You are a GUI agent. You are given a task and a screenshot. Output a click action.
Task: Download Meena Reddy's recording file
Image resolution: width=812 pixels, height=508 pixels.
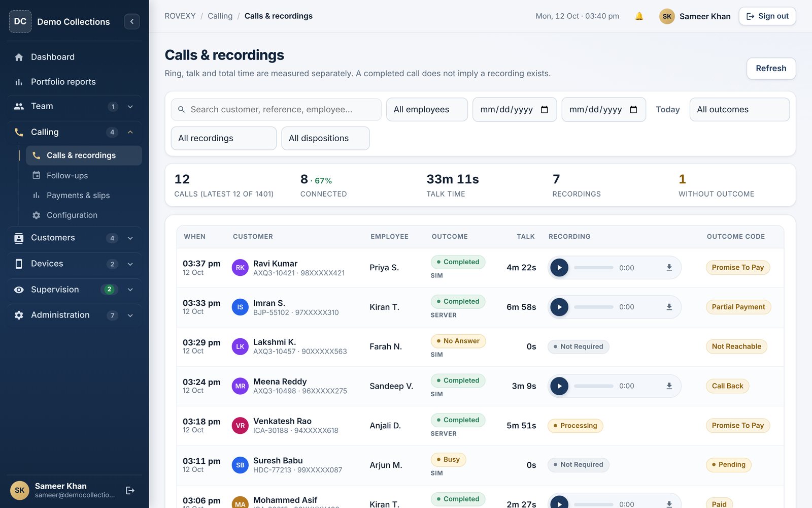click(669, 386)
